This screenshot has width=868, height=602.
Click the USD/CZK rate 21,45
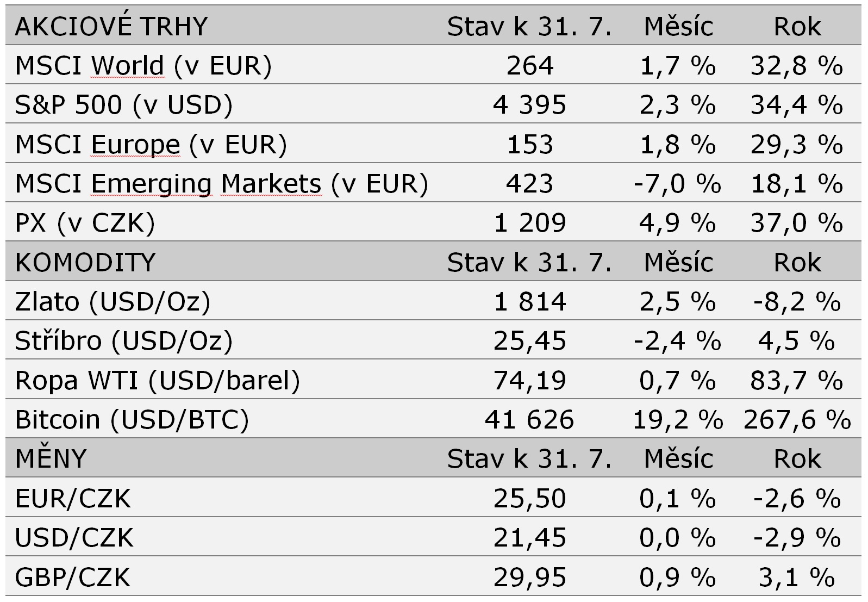[x=529, y=538]
